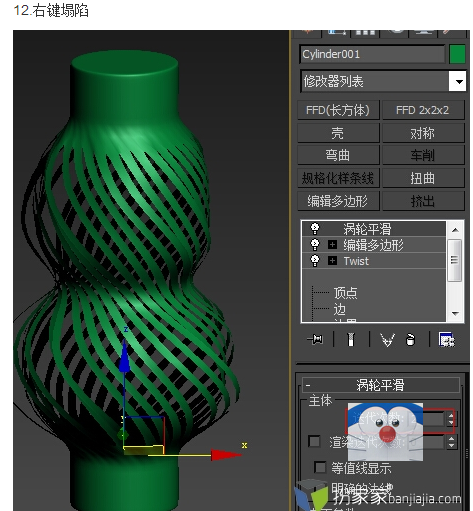473x511 pixels.
Task: Click the 壳 (Shell) modifier button
Action: [x=338, y=133]
